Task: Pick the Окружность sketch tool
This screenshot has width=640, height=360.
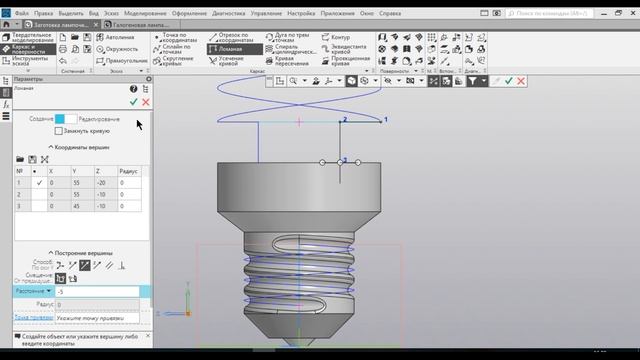Action: pyautogui.click(x=117, y=49)
